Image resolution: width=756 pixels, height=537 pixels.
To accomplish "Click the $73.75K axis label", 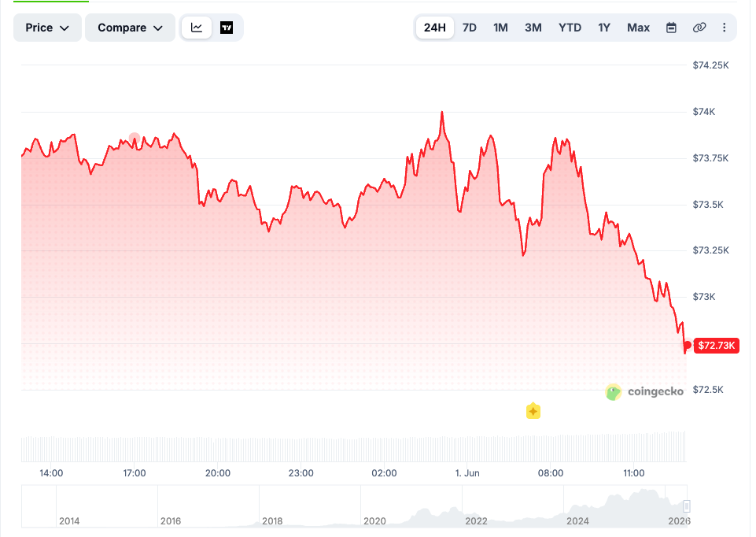I will (710, 158).
